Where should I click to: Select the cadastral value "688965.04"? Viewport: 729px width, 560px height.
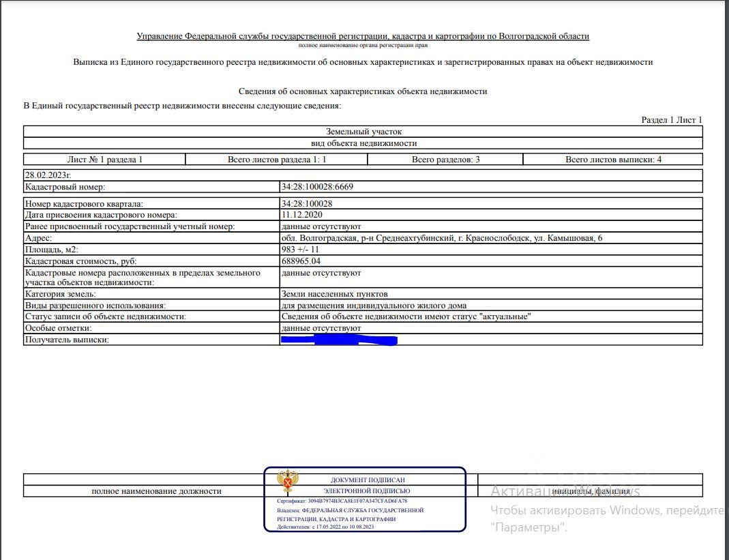(x=301, y=261)
